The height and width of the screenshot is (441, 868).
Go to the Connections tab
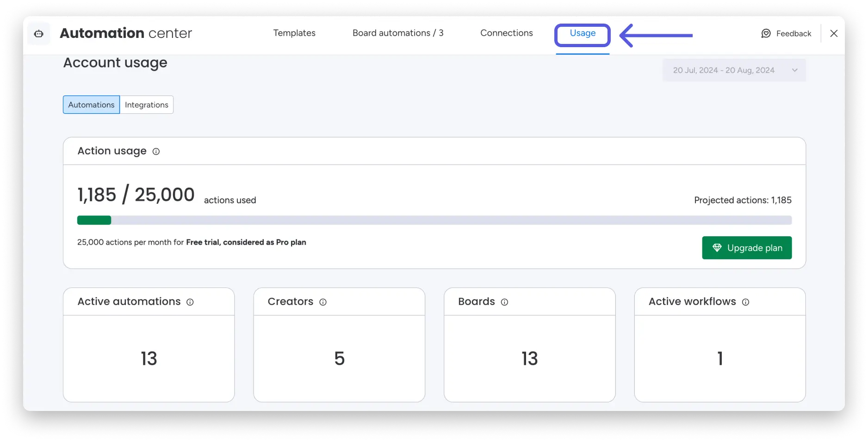click(x=507, y=33)
